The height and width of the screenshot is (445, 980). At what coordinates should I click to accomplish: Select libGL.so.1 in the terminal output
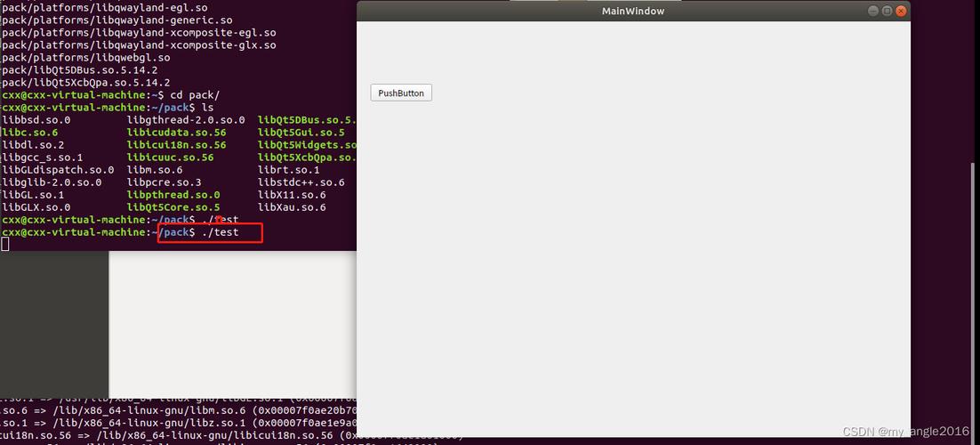tap(33, 195)
